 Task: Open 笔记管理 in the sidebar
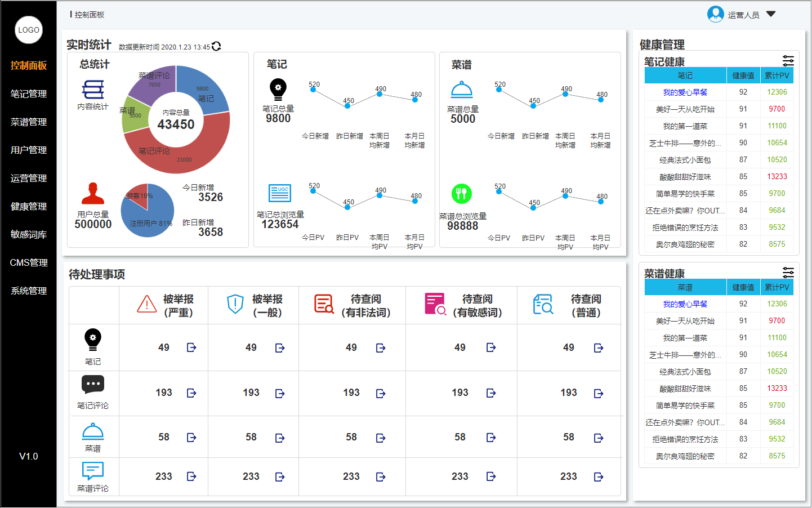coord(29,94)
